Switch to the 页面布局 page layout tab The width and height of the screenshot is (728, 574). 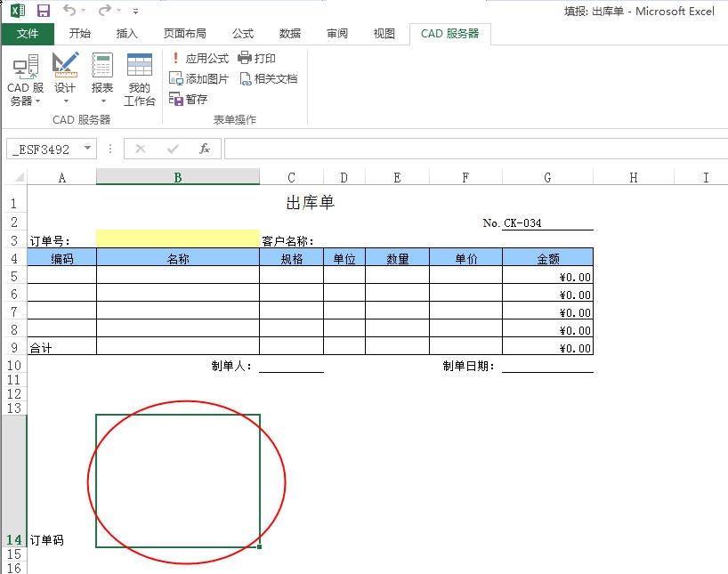pos(184,34)
